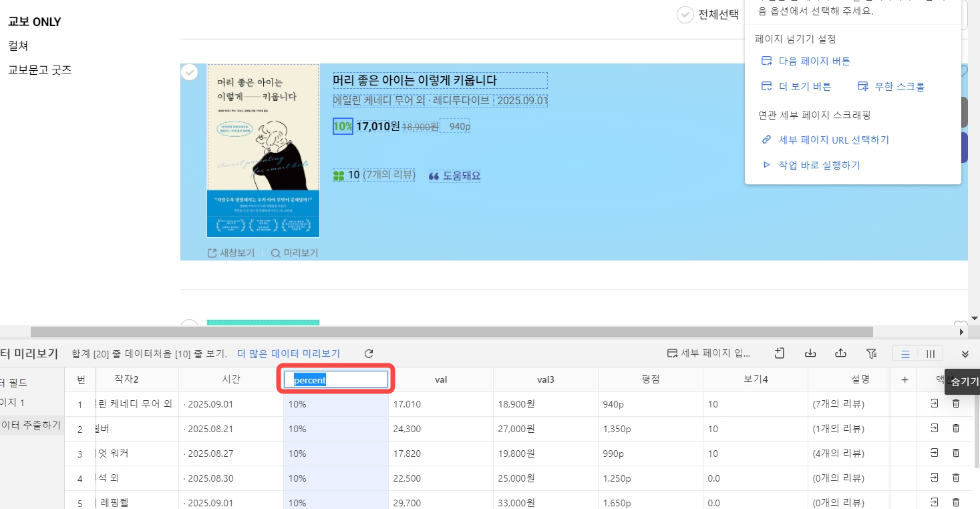
Task: Click 더 많은 데이터 미리보기 link
Action: click(288, 353)
